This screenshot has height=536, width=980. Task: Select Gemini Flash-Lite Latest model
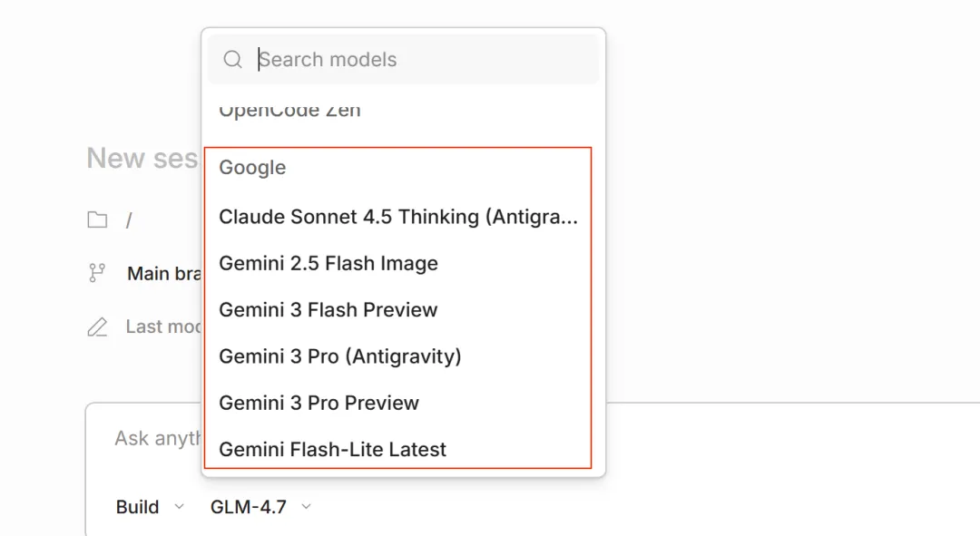point(333,449)
